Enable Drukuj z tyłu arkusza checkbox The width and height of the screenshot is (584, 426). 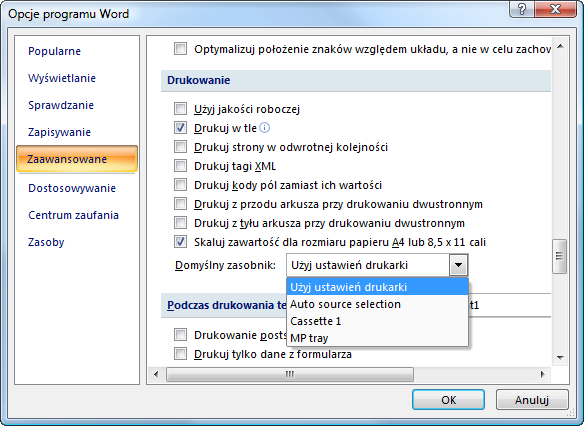181,223
